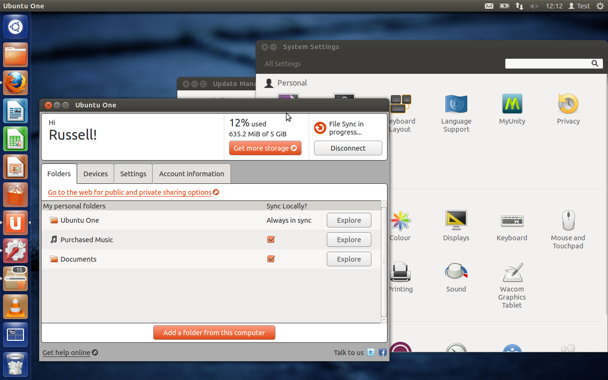The image size is (608, 380).
Task: Click Add a folder from this computer
Action: [214, 333]
